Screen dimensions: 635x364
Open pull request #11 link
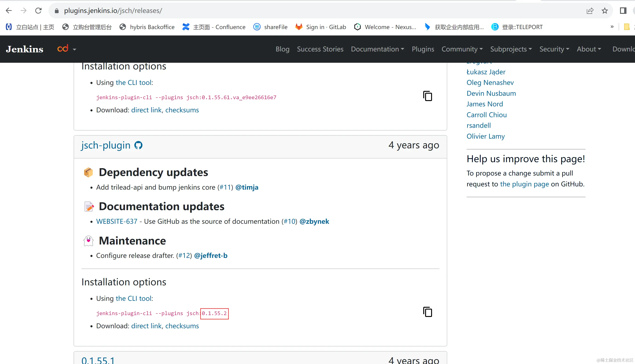(225, 188)
